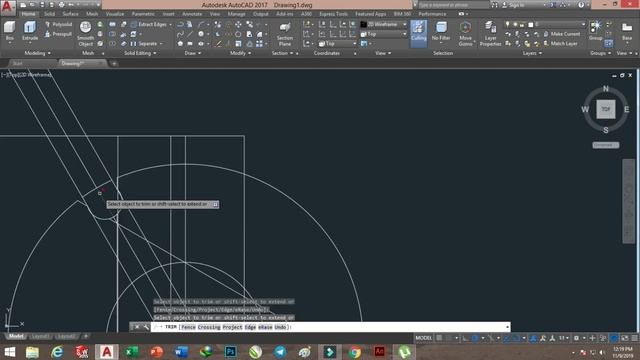Switch to the Visualize ribbon tab
The image size is (640, 360).
point(115,14)
